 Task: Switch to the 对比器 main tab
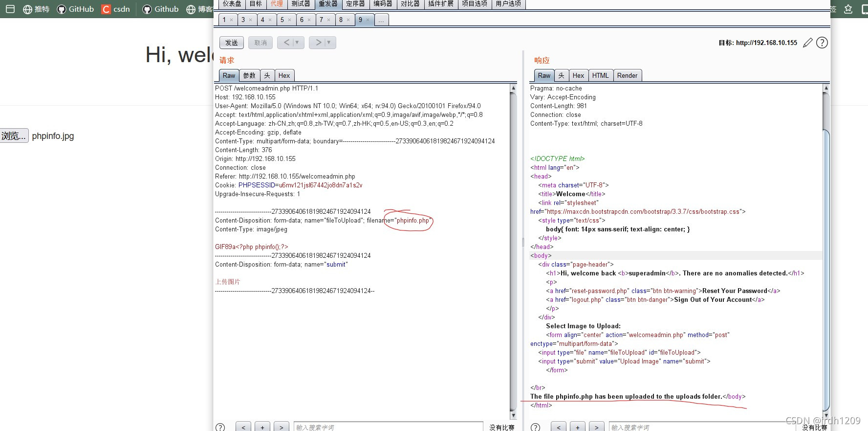coord(411,4)
